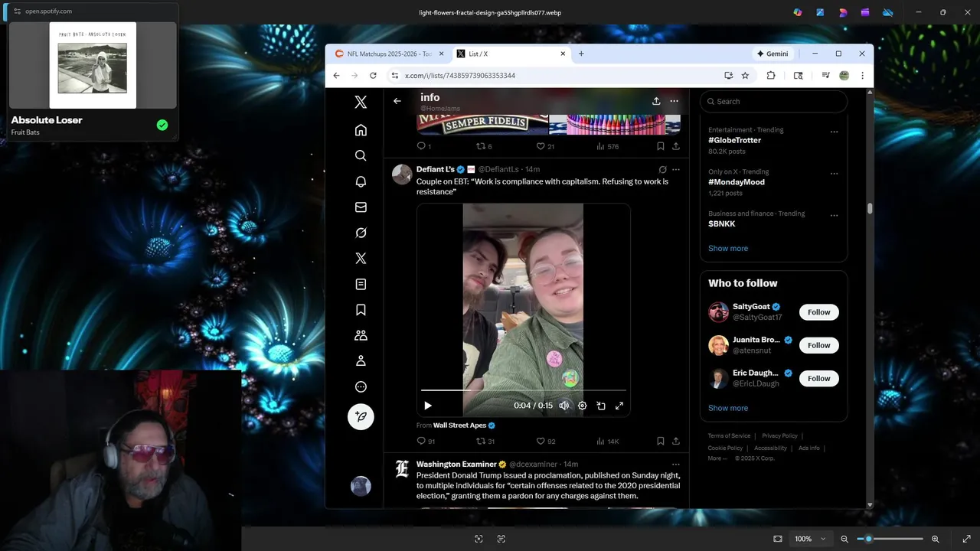This screenshot has width=980, height=551.
Task: Click the address bar URL
Action: point(459,76)
